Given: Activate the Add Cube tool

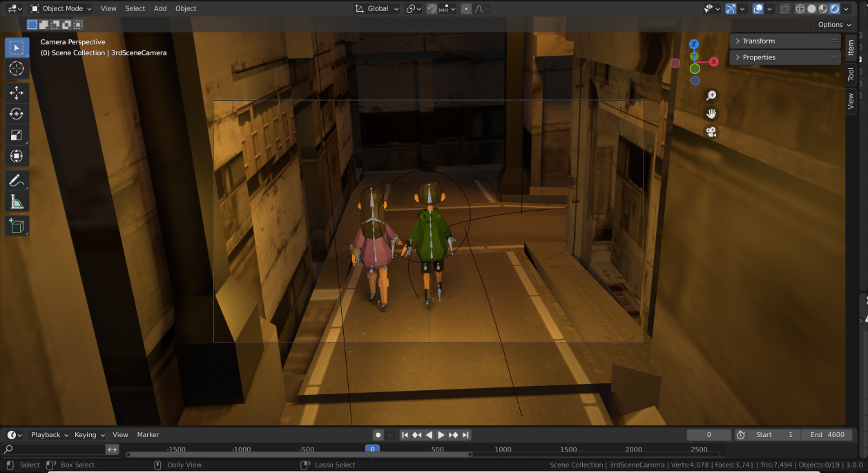Looking at the screenshot, I should click(17, 226).
